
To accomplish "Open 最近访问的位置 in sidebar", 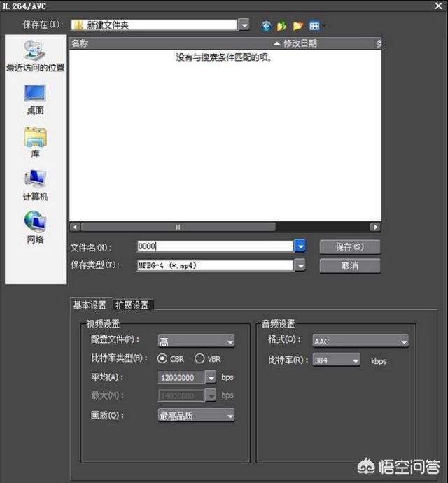I will [x=35, y=56].
